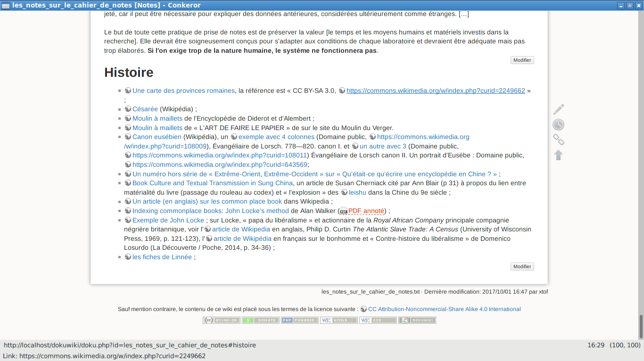Click the Donate badge in footer
Screen dimensions: 644x361
coord(260,320)
